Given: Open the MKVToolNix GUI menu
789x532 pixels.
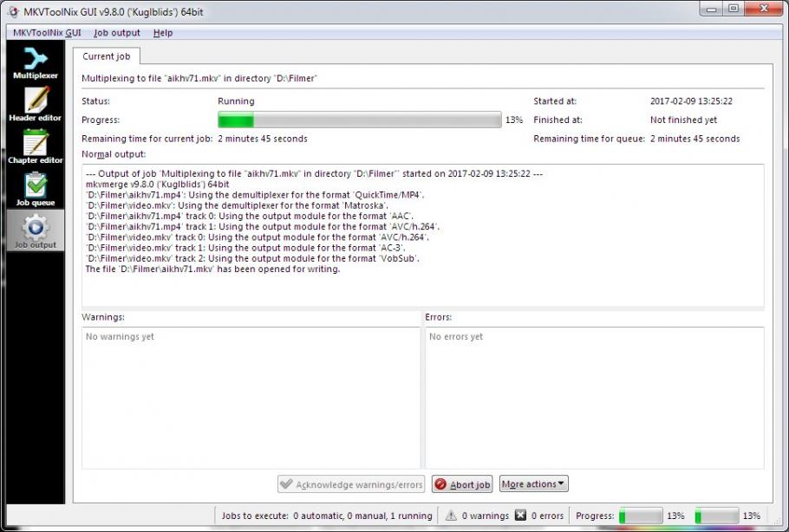Looking at the screenshot, I should click(47, 33).
